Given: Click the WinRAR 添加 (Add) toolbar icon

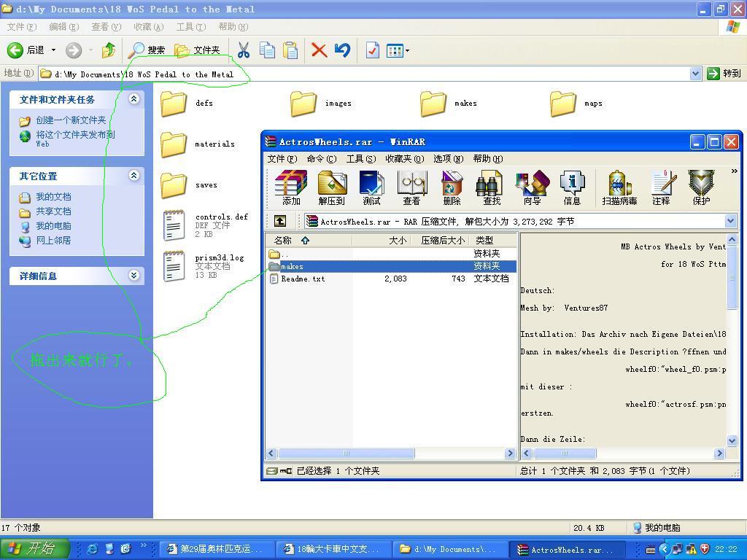Looking at the screenshot, I should click(290, 187).
